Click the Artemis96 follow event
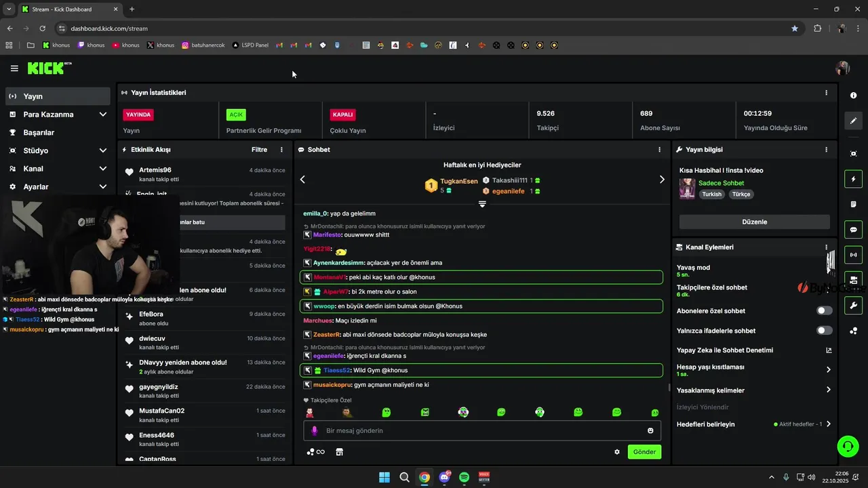 tap(205, 174)
